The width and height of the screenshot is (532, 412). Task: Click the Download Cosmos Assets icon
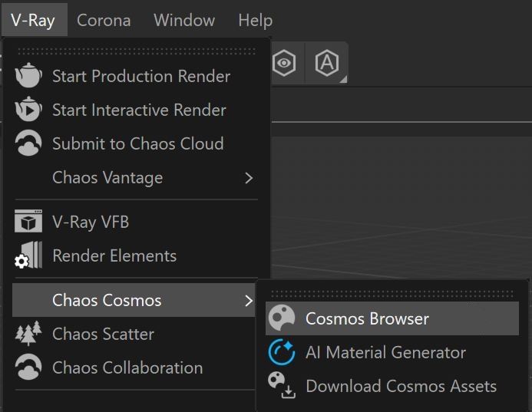tap(282, 385)
